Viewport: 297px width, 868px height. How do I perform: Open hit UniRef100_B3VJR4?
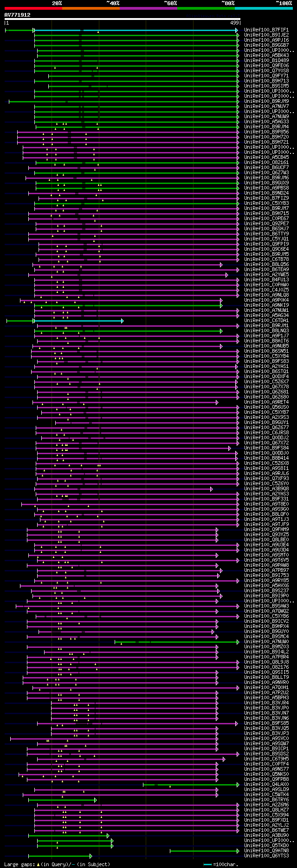(266, 703)
